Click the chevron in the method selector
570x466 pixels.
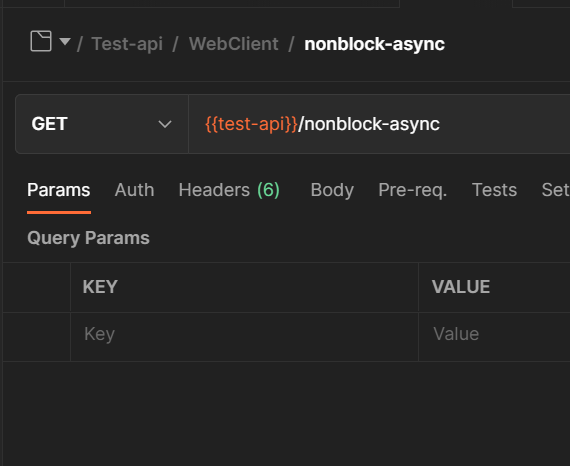[x=165, y=124]
